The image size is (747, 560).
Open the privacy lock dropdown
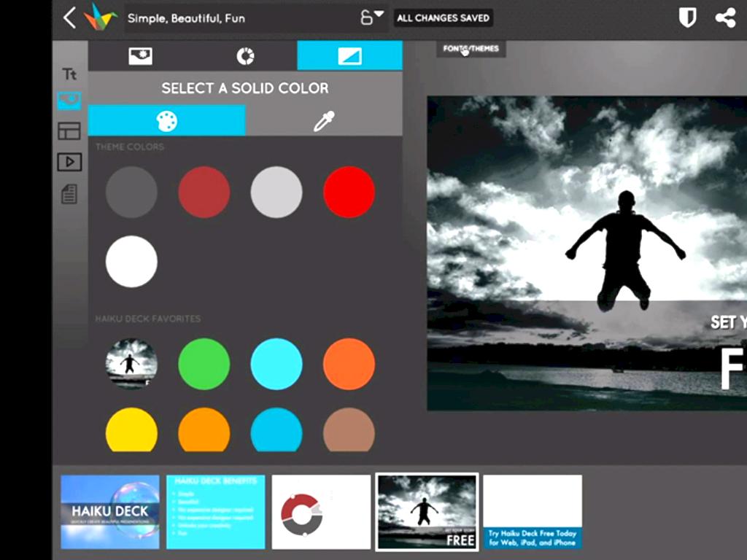point(371,18)
